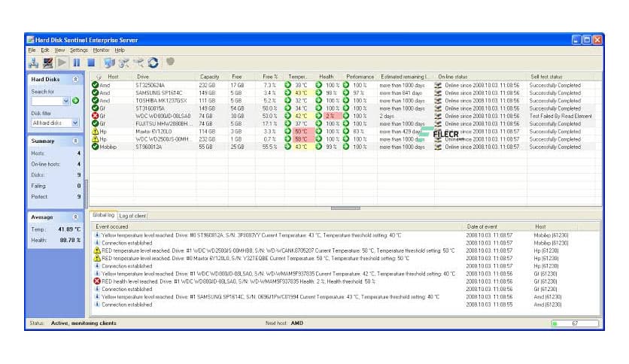Screen dimensions: 629x364
Task: Click the grey heart-shaped toolbar icon
Action: pos(171,62)
